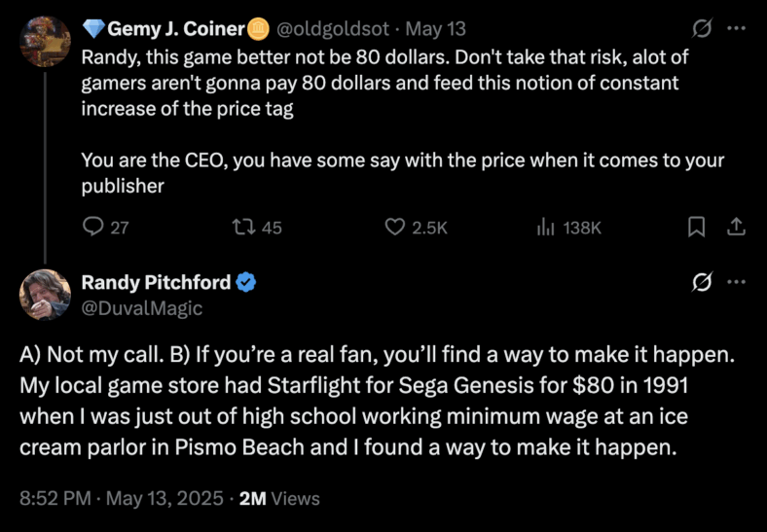Screen dimensions: 767x532
Task: Share Gemy J. Coiner's tweet
Action: 737,227
